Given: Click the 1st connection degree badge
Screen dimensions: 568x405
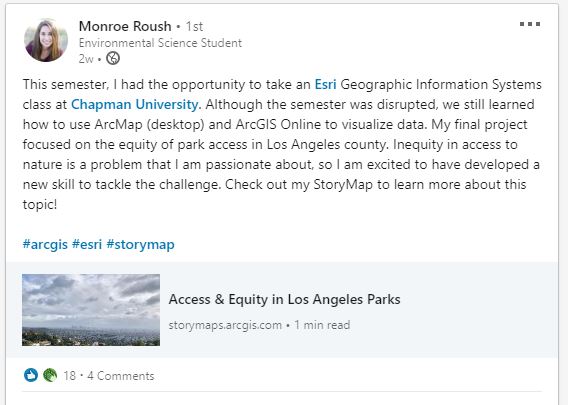Looking at the screenshot, I should [x=195, y=26].
